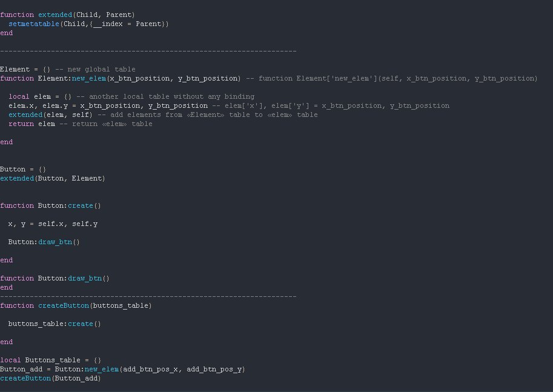Click the 'add_btn_pos_y' argument
Screen dimensions: 553x392
coord(214,370)
